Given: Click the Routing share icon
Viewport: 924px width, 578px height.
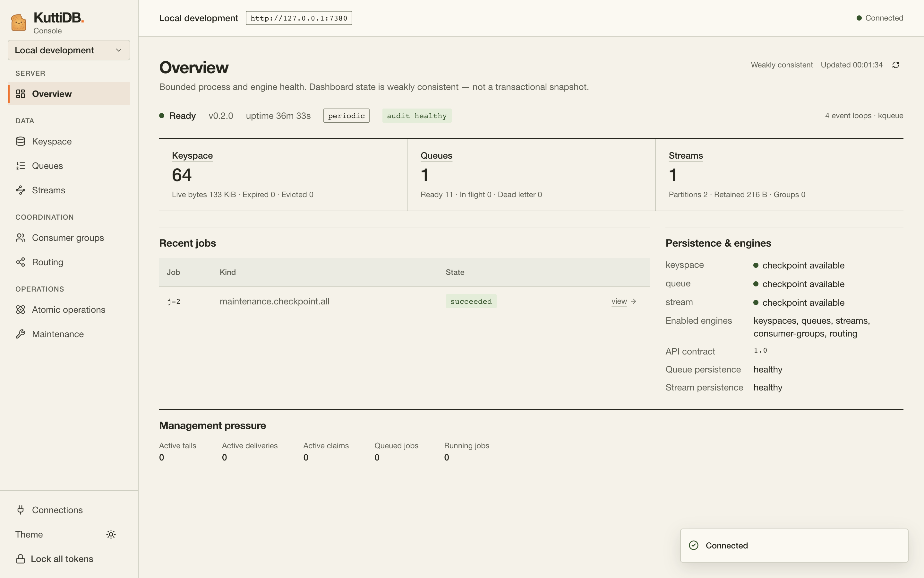Looking at the screenshot, I should pyautogui.click(x=21, y=262).
